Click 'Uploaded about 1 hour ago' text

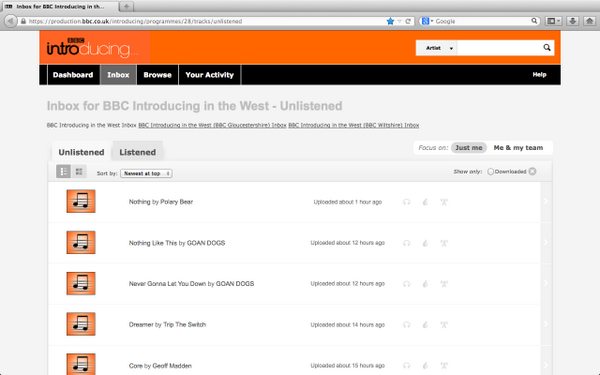click(348, 202)
